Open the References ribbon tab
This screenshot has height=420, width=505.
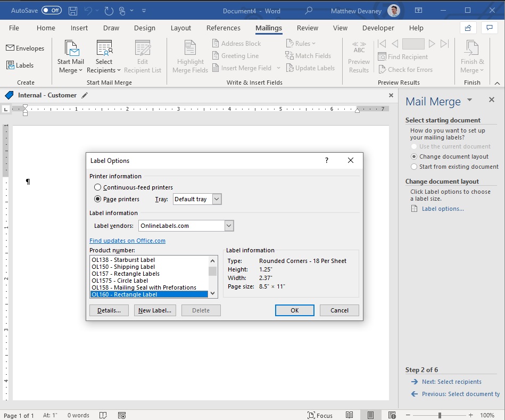pyautogui.click(x=223, y=28)
